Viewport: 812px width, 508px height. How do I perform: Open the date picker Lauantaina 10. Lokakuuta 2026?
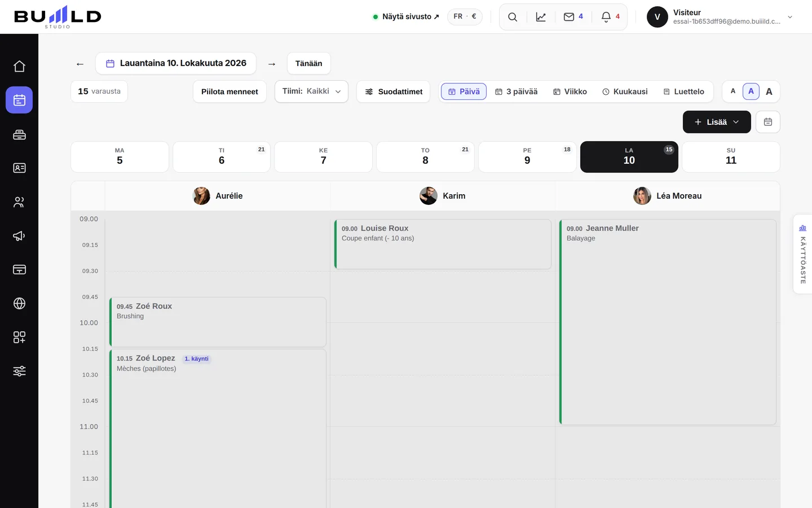(x=176, y=63)
